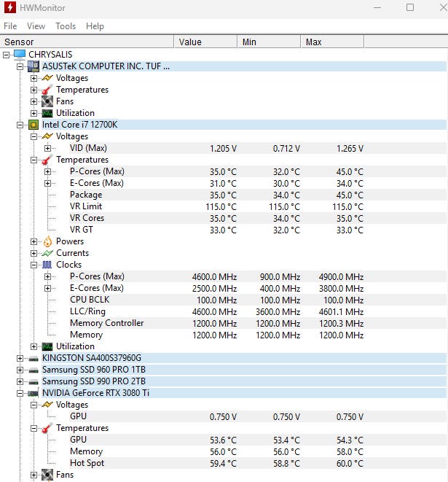This screenshot has width=448, height=482.
Task: Click the CHRYSALIS computer monitor icon
Action: [20, 55]
